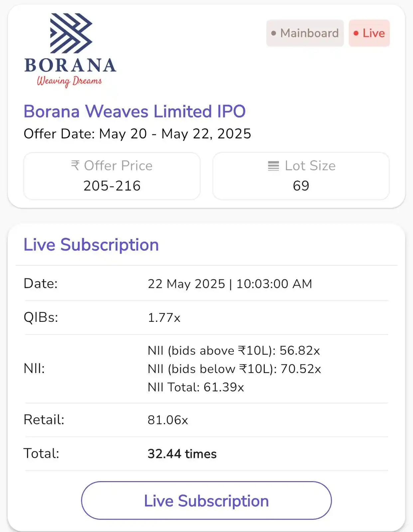This screenshot has height=532, width=413.
Task: Open the Borana Weaves Limited IPO title link
Action: [135, 111]
